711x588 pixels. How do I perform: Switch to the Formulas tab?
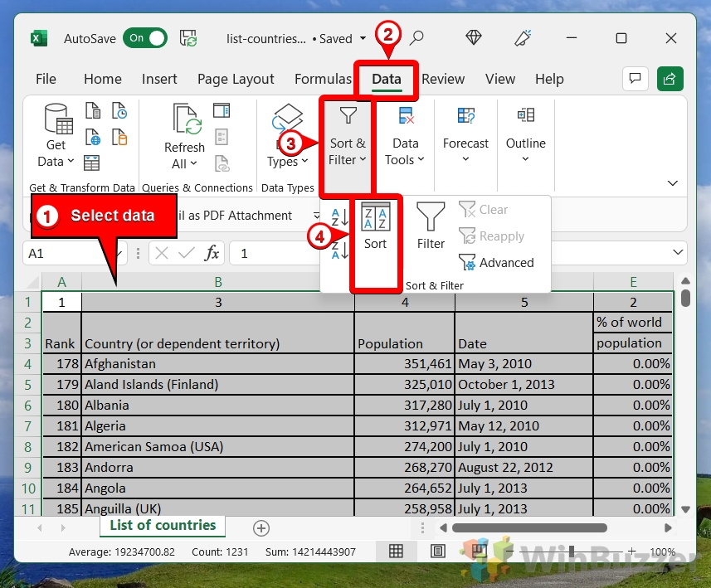323,79
